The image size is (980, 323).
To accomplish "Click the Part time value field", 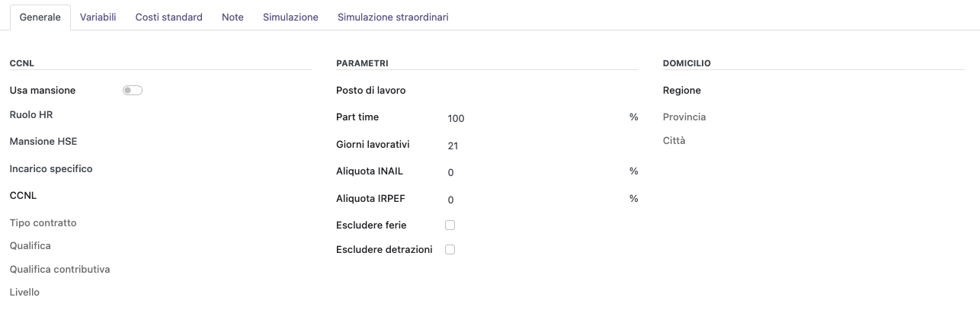I will point(533,118).
